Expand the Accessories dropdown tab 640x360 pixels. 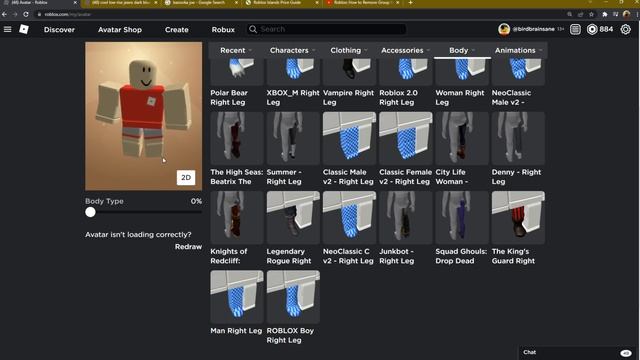405,50
